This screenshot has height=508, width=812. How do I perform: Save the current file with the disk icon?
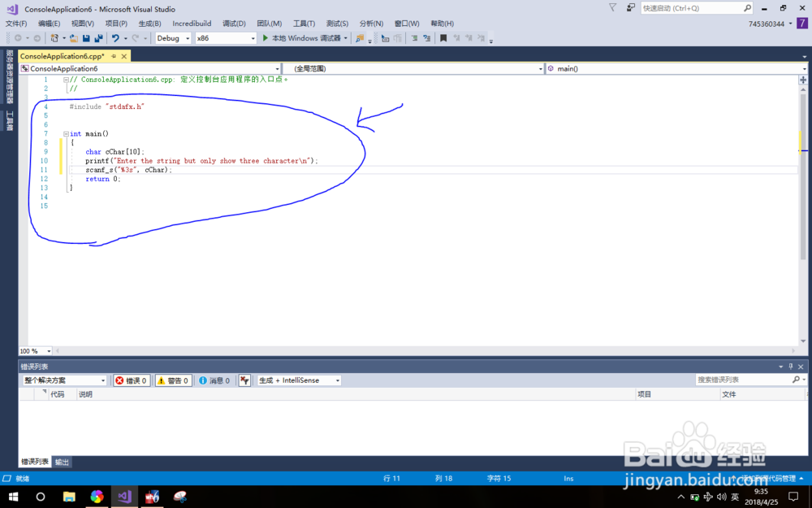click(x=86, y=38)
